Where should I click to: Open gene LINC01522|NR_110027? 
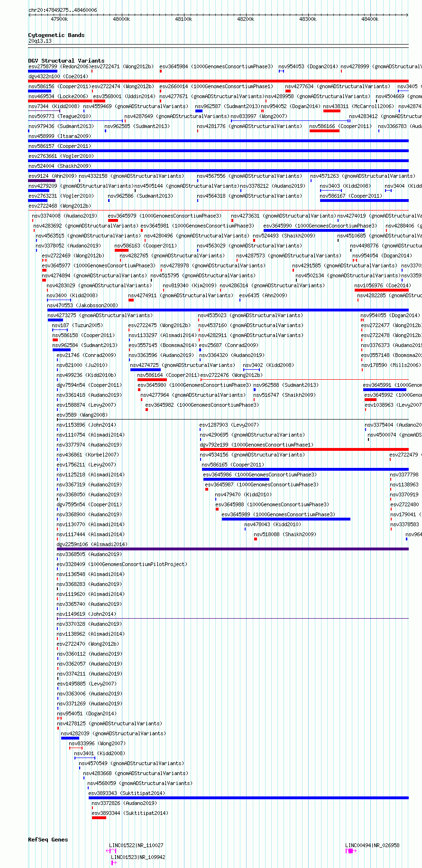click(x=136, y=845)
